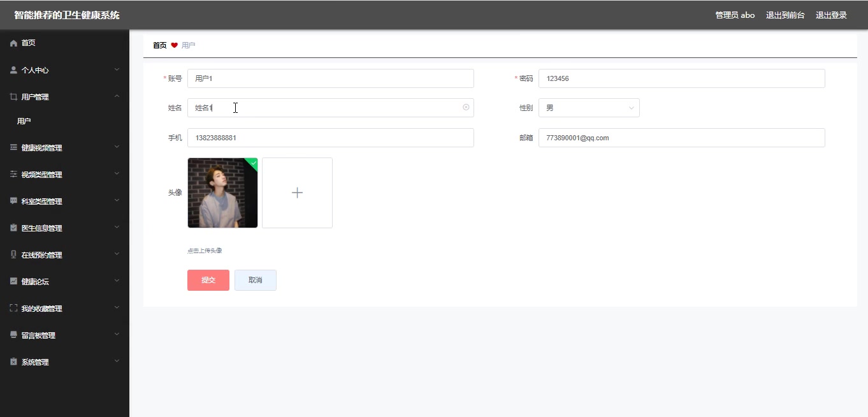Screen dimensions: 868x417
Task: Click the uploaded avatar thumbnail
Action: pos(222,193)
